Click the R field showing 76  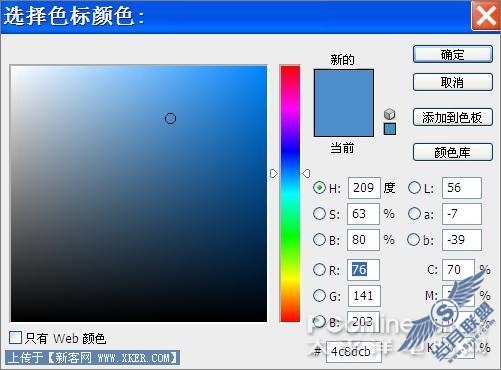tap(363, 270)
